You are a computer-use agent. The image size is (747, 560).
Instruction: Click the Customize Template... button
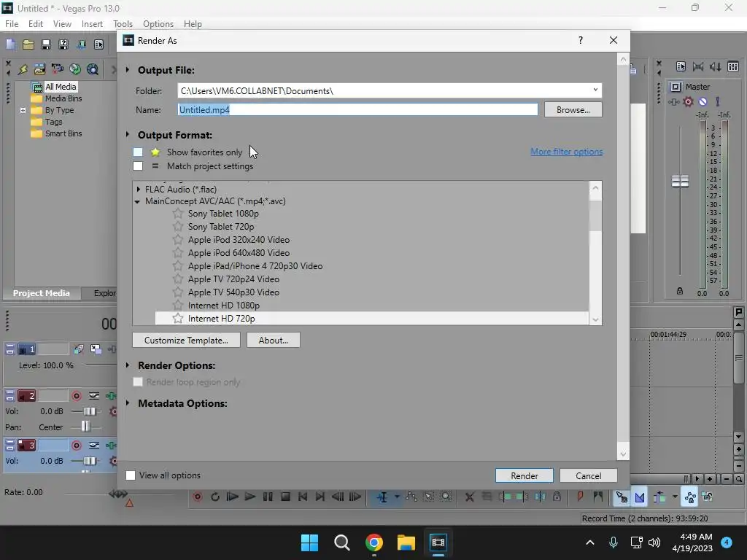pyautogui.click(x=186, y=340)
